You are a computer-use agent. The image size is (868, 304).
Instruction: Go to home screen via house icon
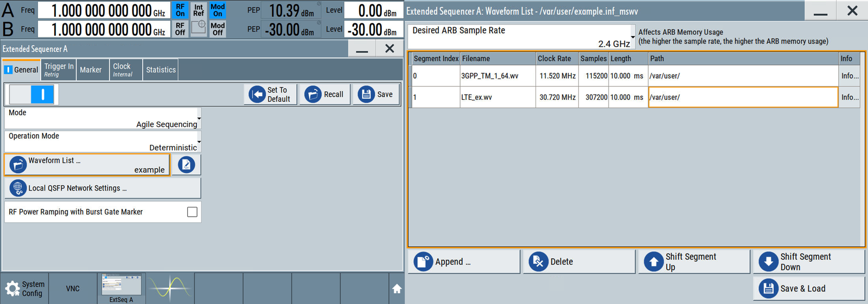(397, 289)
